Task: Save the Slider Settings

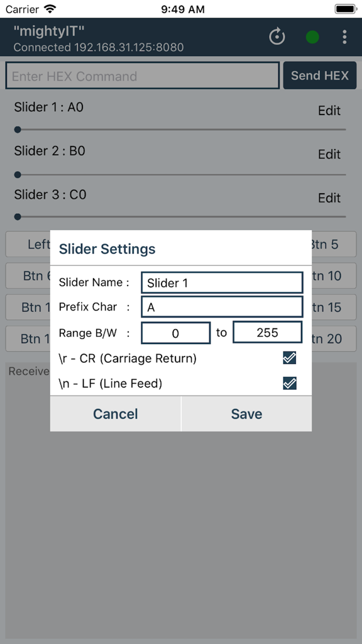Action: point(246,414)
